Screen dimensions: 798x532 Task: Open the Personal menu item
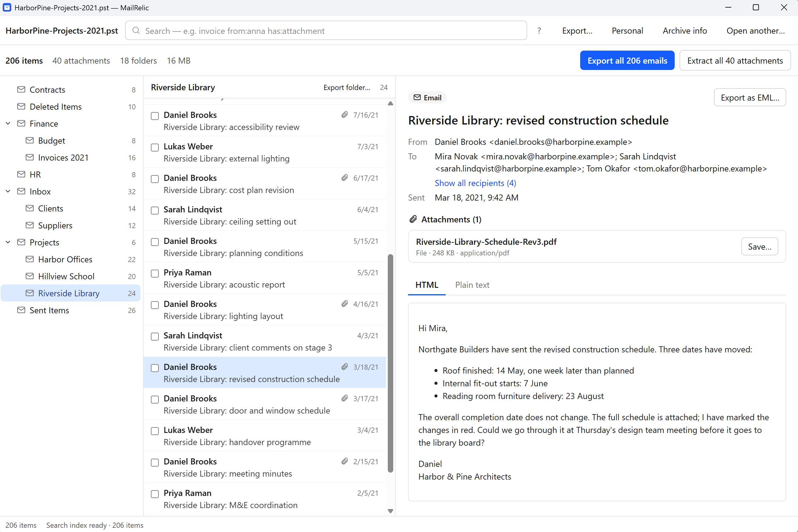point(627,31)
